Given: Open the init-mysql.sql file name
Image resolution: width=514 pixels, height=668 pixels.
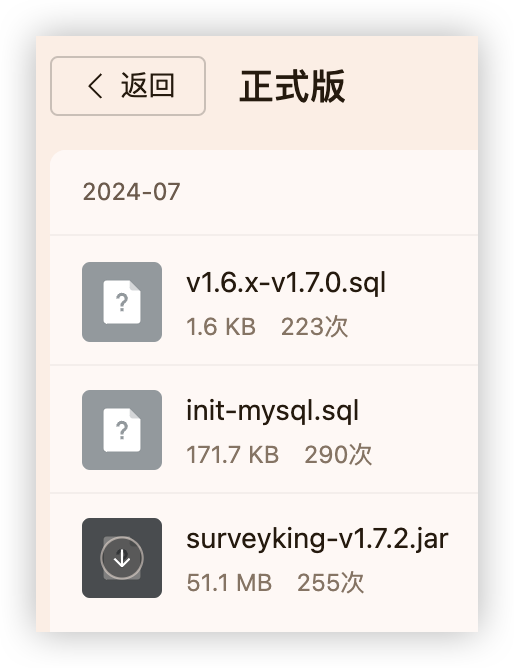Looking at the screenshot, I should pyautogui.click(x=273, y=411).
